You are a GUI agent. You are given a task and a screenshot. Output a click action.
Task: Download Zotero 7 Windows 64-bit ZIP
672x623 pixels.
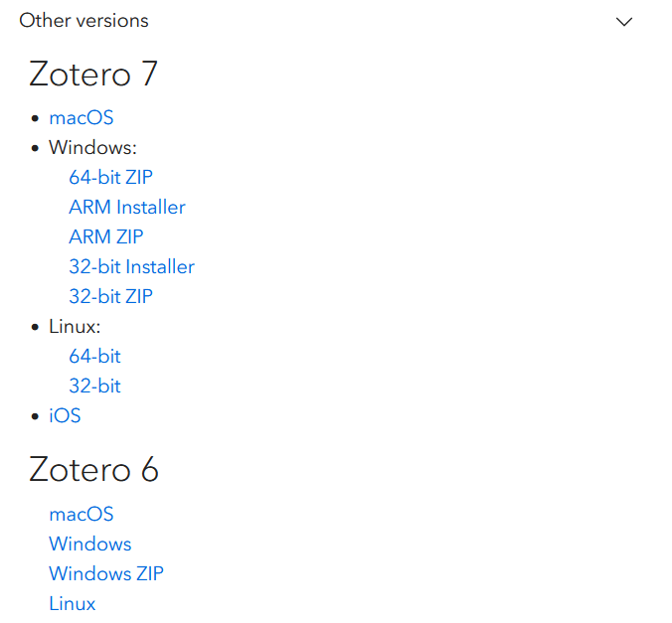point(111,178)
